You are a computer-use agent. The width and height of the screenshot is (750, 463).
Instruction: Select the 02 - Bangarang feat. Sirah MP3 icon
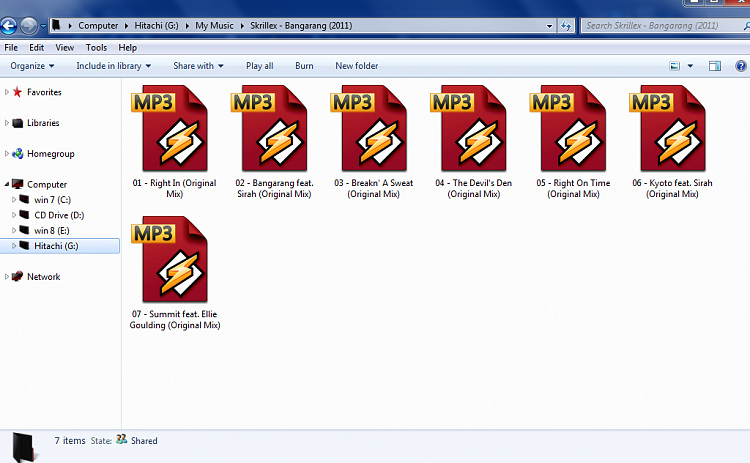(x=270, y=128)
